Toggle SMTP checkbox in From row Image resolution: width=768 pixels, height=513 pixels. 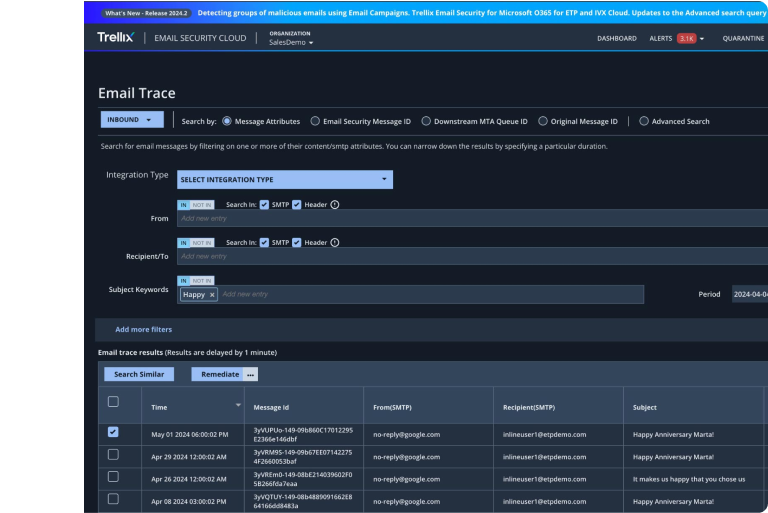(x=264, y=205)
